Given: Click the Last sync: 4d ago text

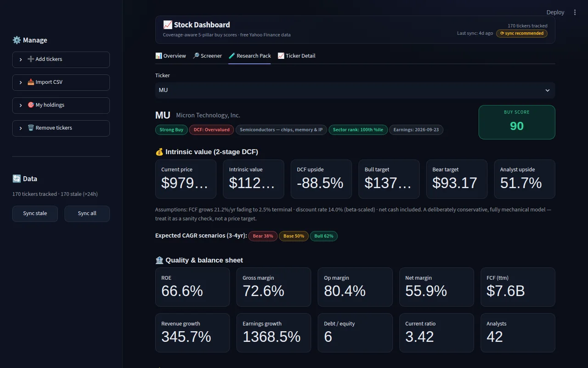Looking at the screenshot, I should click(475, 33).
